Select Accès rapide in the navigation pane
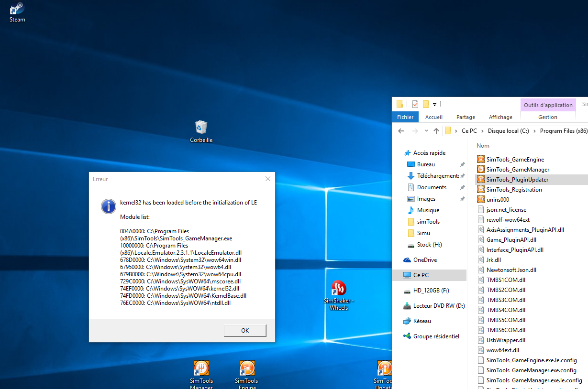This screenshot has height=389, width=588. [429, 153]
